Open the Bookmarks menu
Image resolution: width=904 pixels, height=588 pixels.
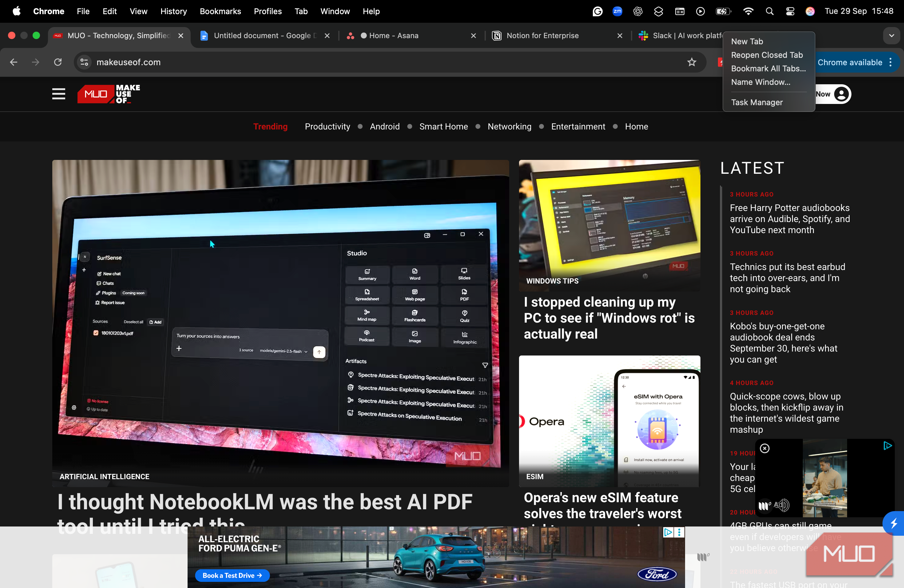click(220, 11)
